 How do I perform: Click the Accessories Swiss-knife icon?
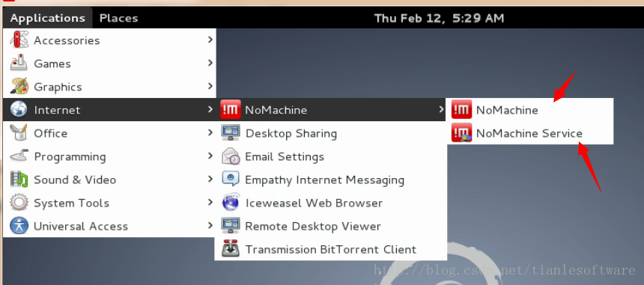tap(19, 40)
